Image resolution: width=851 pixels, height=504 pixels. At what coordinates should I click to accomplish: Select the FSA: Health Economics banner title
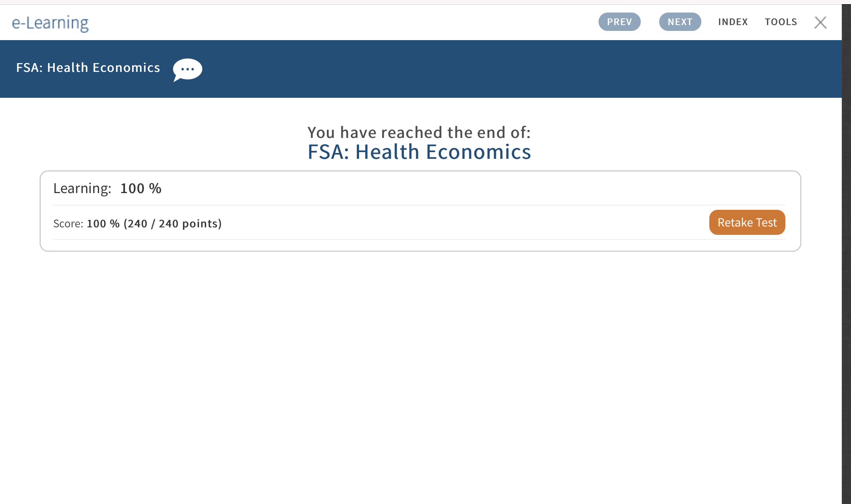(88, 68)
